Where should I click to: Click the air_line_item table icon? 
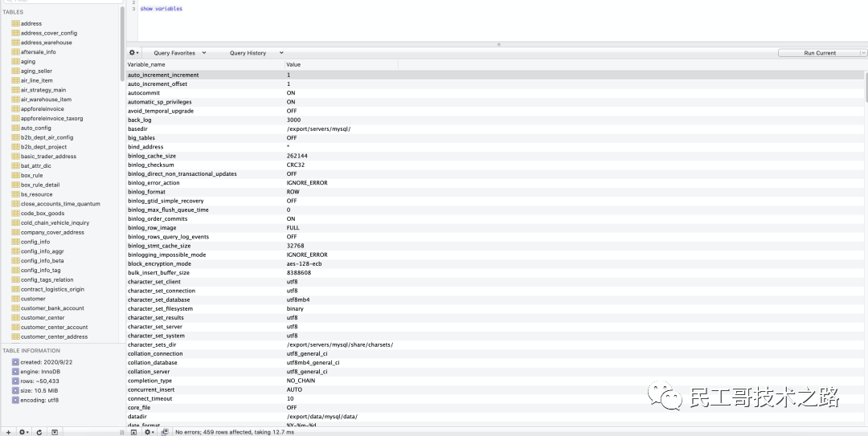coord(15,80)
